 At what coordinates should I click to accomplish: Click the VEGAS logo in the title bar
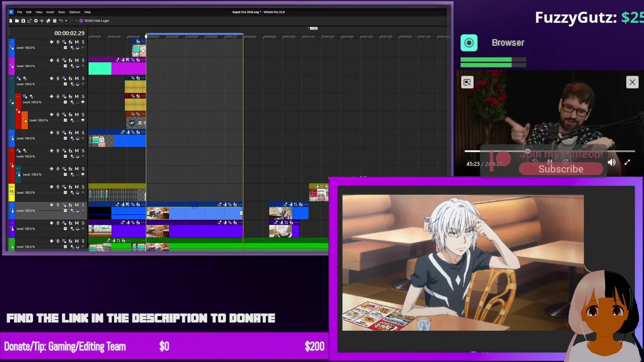[x=11, y=12]
